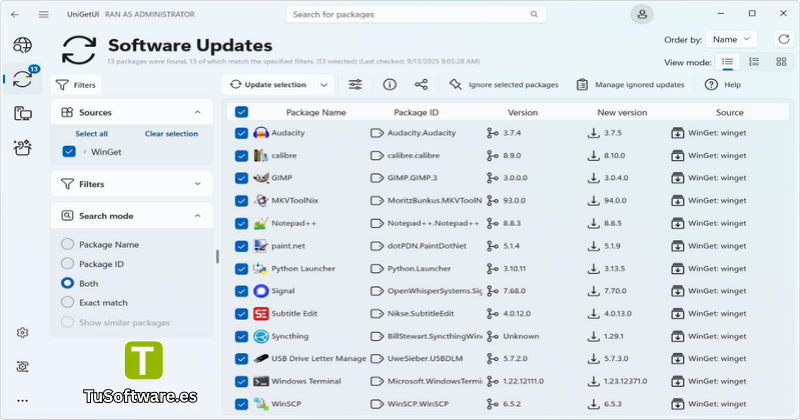Screen dimensions: 800x420
Task: Click the Search for packages field
Action: click(416, 14)
